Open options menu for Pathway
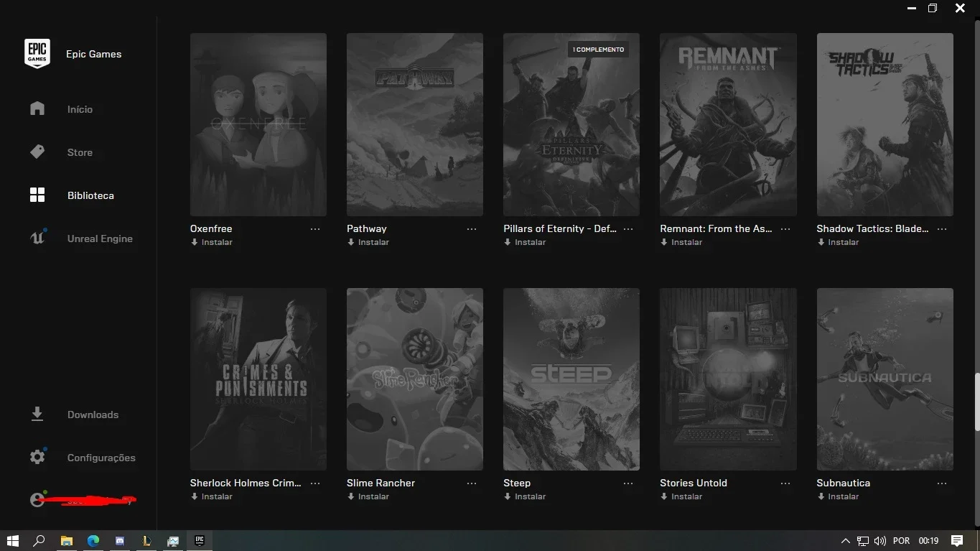 [x=472, y=228]
